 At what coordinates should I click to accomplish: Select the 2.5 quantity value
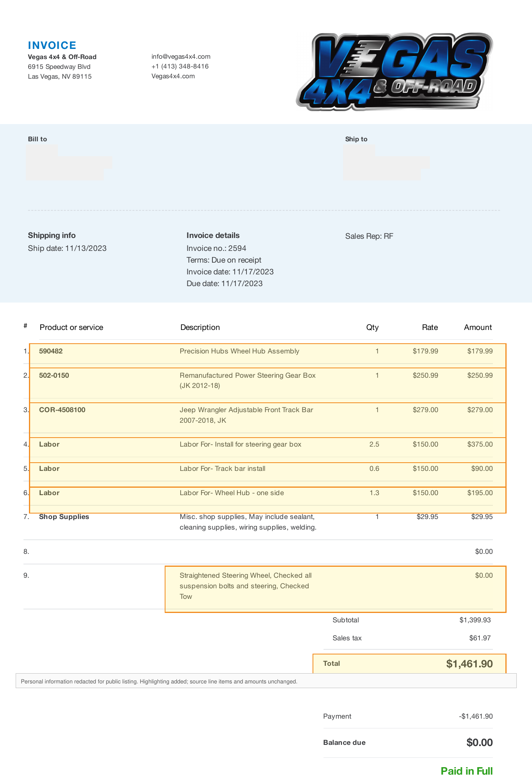pyautogui.click(x=374, y=444)
